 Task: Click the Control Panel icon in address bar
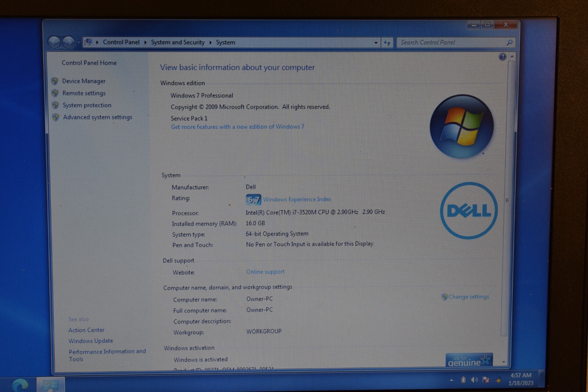(x=89, y=42)
